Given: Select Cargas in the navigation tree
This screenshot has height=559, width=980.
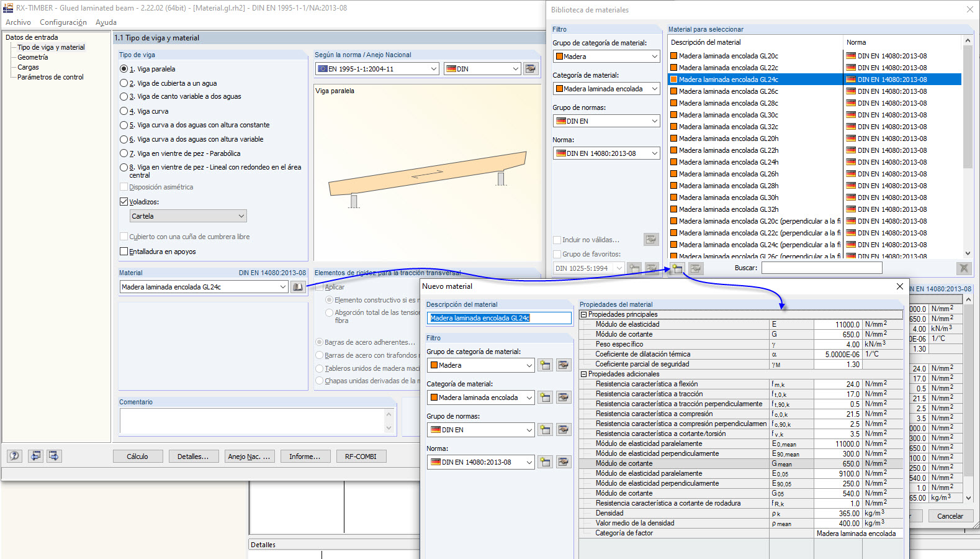Looking at the screenshot, I should pyautogui.click(x=28, y=67).
